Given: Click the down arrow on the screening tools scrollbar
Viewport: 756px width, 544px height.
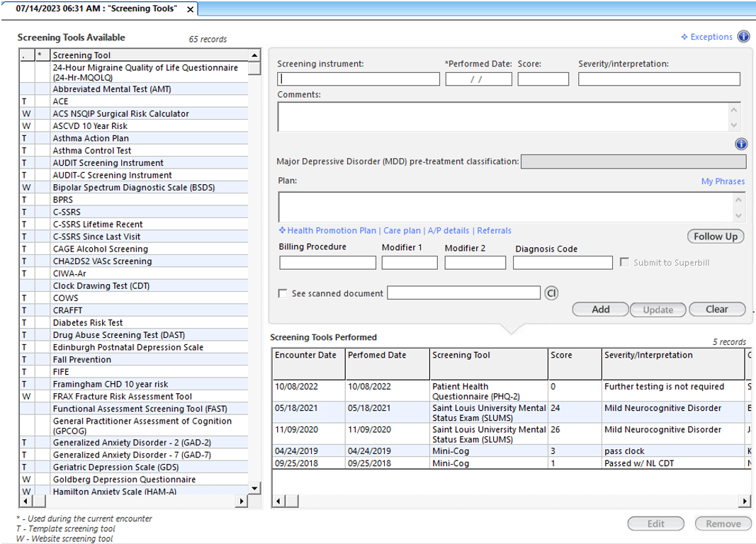Looking at the screenshot, I should [253, 488].
